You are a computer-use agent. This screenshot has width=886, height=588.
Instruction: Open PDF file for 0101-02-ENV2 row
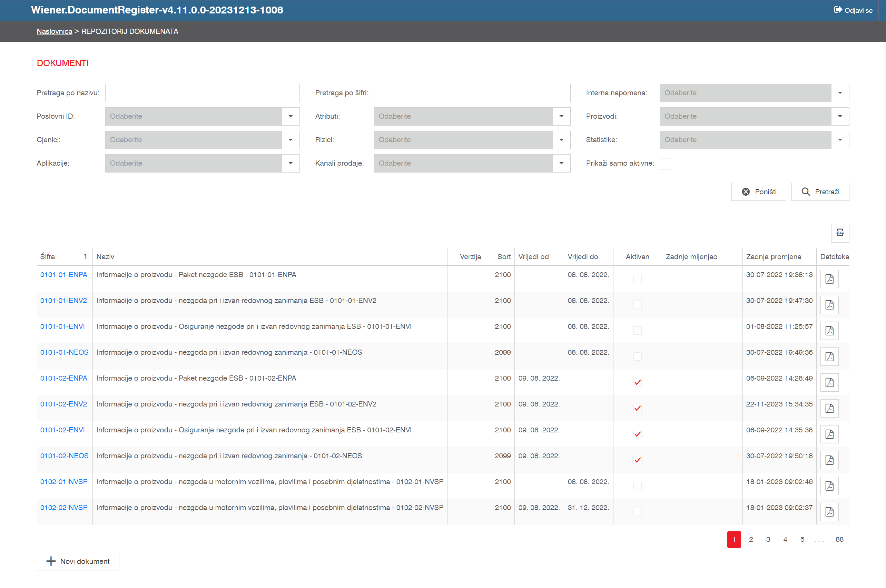pos(829,408)
